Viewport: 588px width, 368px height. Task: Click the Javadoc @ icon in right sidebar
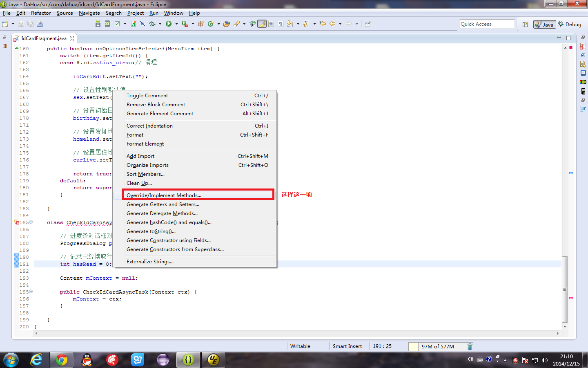pos(583,55)
